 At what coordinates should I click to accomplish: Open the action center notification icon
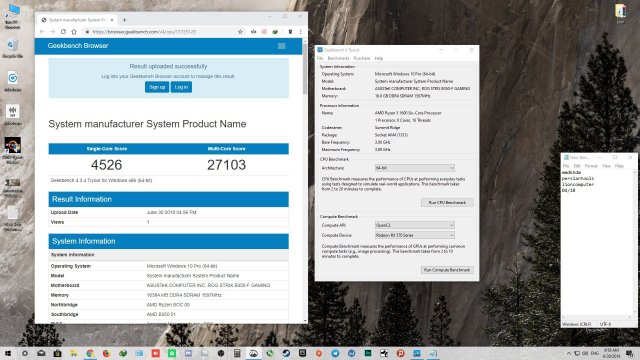pyautogui.click(x=630, y=353)
